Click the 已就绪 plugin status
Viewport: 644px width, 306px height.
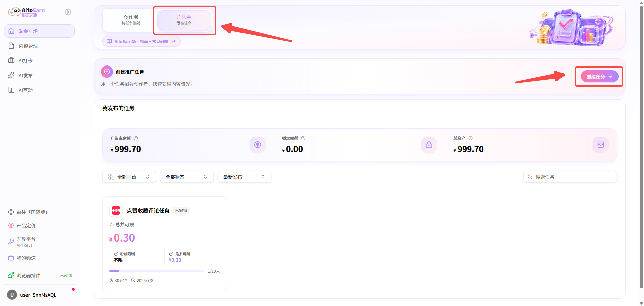(66, 276)
